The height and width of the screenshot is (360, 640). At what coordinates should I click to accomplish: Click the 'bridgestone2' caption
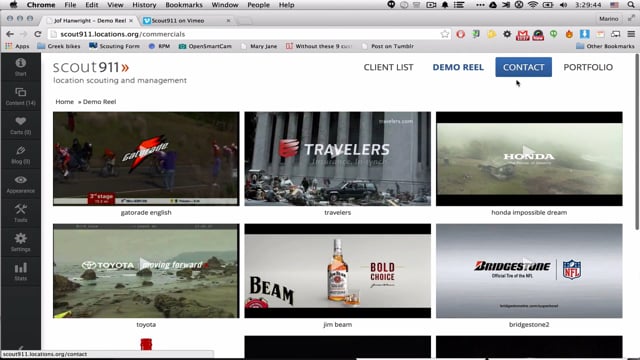[x=529, y=324]
